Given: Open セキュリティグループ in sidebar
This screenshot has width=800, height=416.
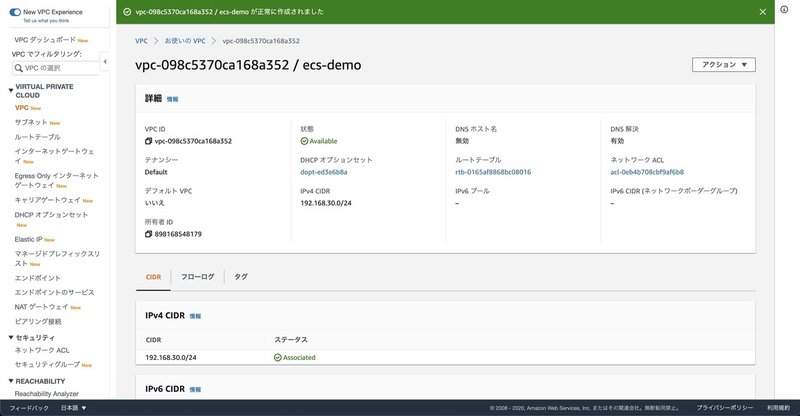Looking at the screenshot, I should [47, 364].
